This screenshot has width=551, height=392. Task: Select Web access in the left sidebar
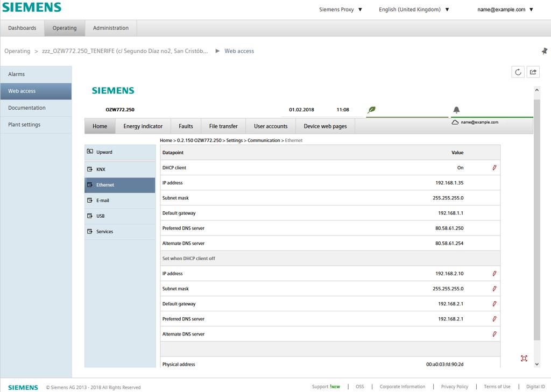point(36,91)
